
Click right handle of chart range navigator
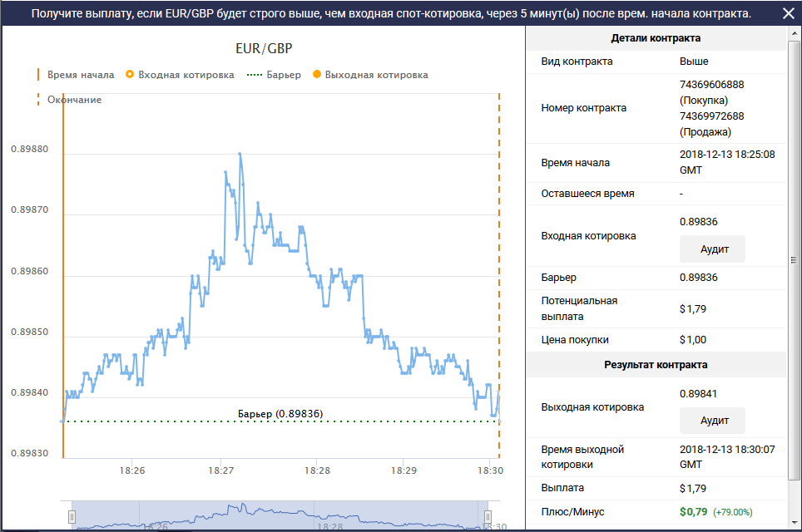click(488, 517)
